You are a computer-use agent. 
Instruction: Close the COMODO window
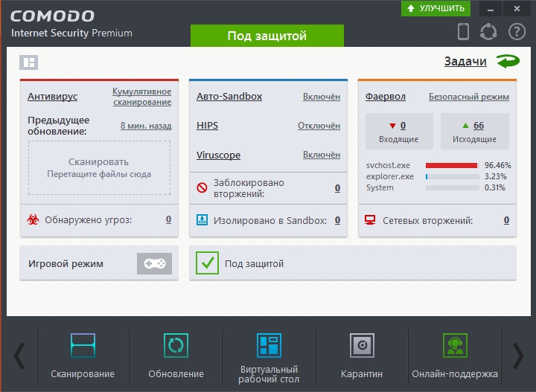coord(517,8)
